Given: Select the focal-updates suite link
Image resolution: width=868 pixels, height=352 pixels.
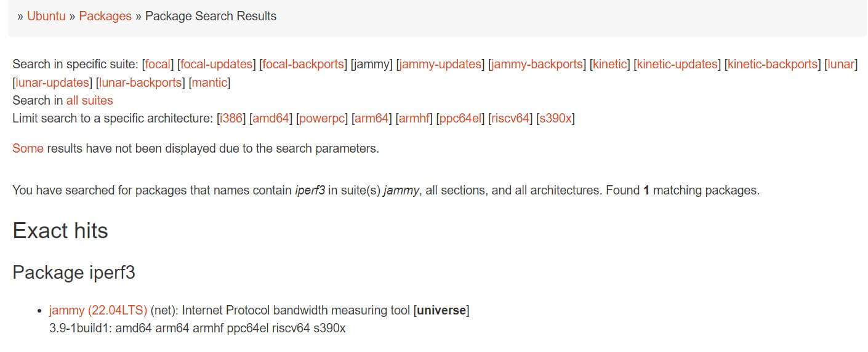Looking at the screenshot, I should point(216,64).
